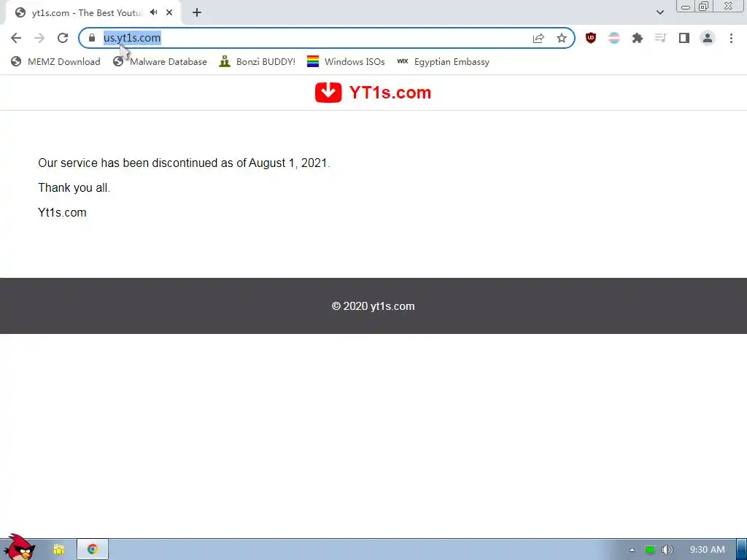The height and width of the screenshot is (560, 747).
Task: Bookmark this page with star icon
Action: pos(562,38)
